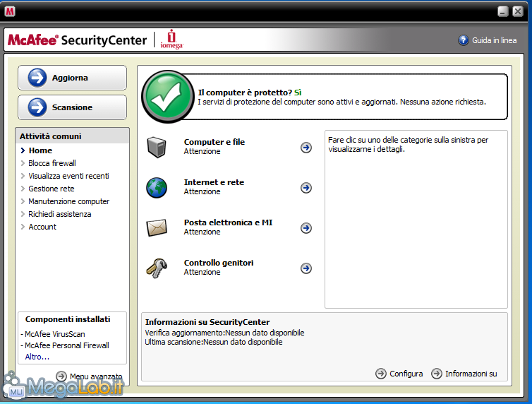Click the 'Il computer è protetto? Sì' status text
Screen dimensions: 532x404
(250, 93)
